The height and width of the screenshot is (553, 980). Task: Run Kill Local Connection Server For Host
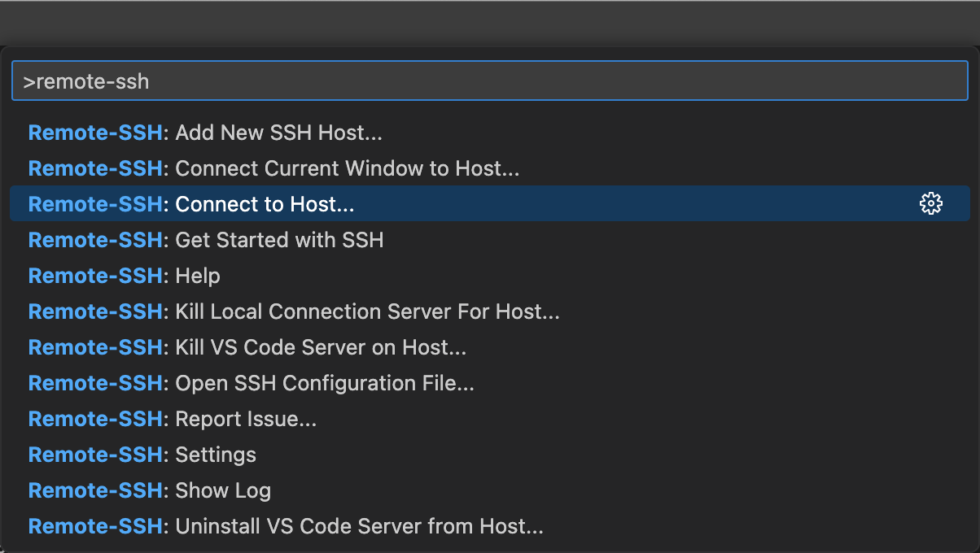coord(367,311)
